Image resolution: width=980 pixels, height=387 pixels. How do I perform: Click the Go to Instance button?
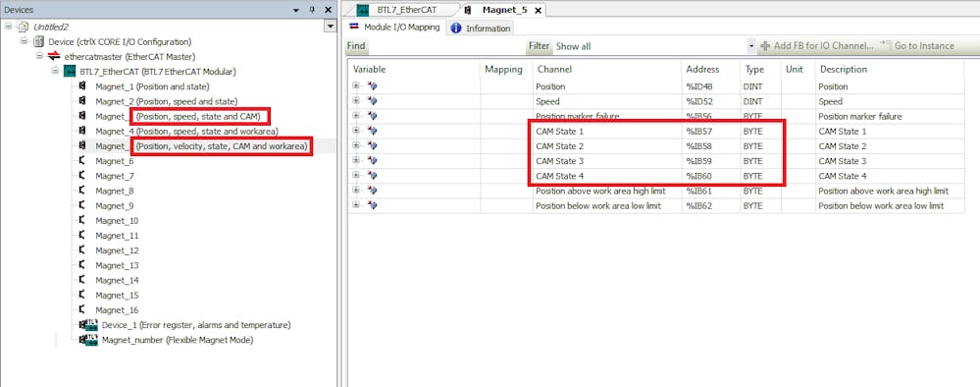pos(917,46)
